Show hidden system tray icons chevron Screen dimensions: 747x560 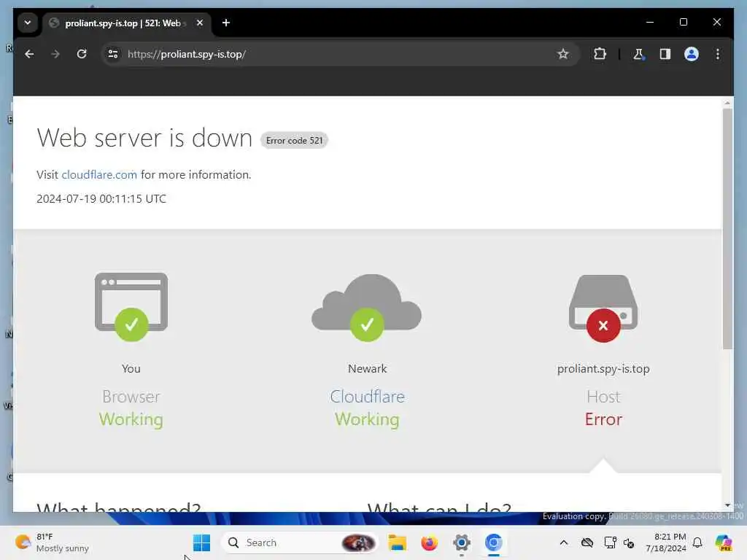(564, 542)
